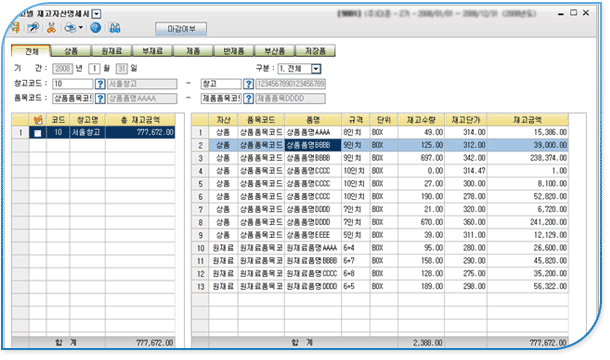
Task: Open lookup help beside the starting 품목코드 field
Action: (x=100, y=98)
